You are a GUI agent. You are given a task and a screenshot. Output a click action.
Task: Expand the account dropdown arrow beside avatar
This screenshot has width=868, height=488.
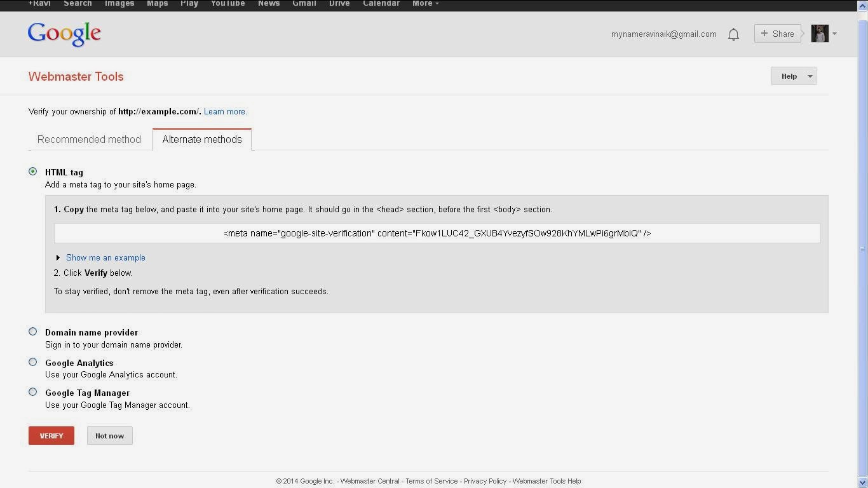(834, 34)
